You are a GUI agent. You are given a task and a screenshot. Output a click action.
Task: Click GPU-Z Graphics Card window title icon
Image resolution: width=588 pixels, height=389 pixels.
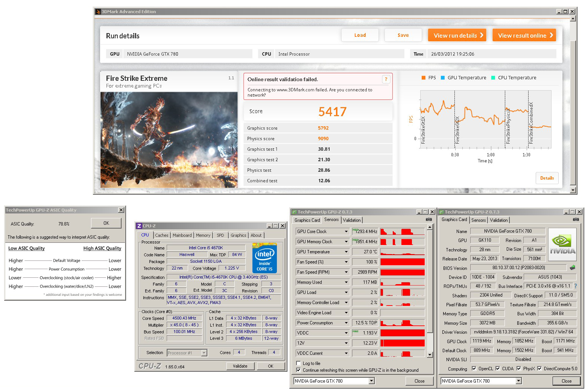(x=442, y=212)
